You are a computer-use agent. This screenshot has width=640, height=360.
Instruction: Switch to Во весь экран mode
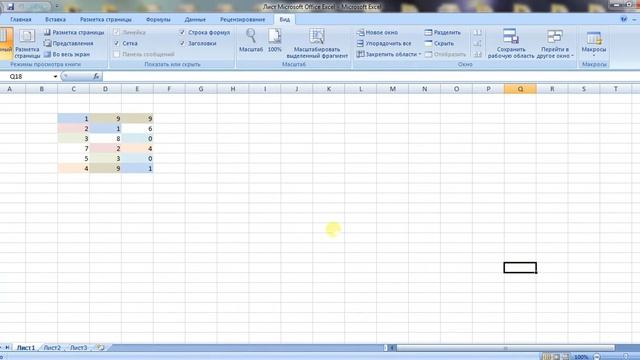coord(67,54)
